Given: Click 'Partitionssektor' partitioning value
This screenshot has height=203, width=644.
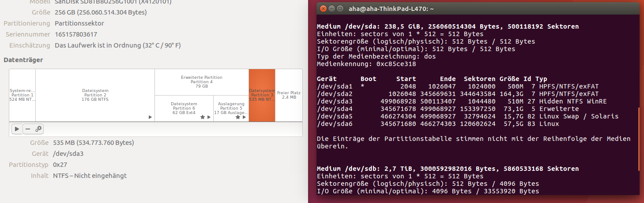Looking at the screenshot, I should [79, 23].
